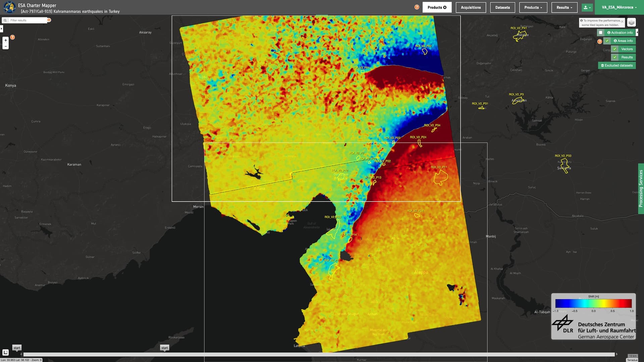
Task: Open the map layers stack icon
Action: (x=631, y=22)
